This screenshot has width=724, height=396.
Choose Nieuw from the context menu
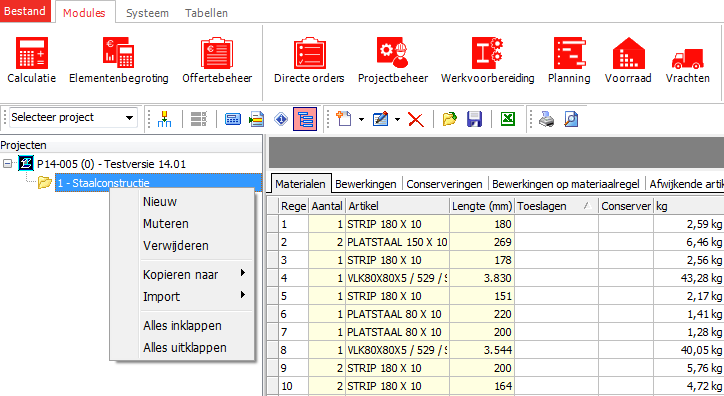pyautogui.click(x=182, y=202)
